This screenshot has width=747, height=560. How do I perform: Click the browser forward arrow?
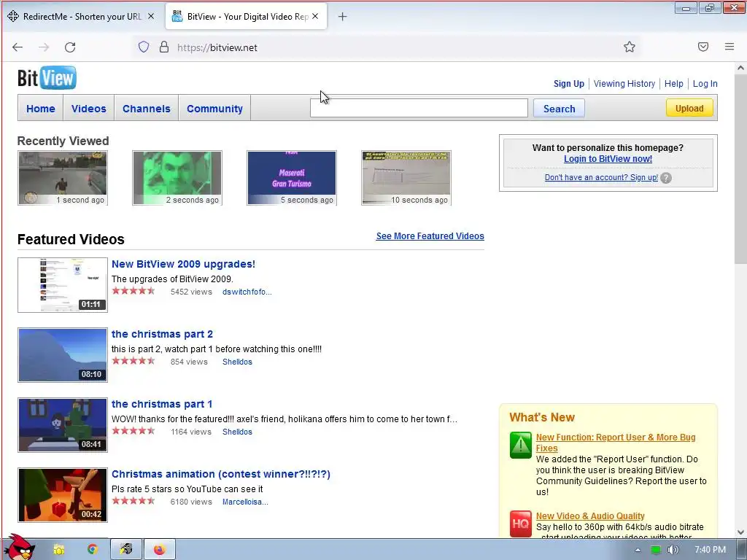pos(44,47)
